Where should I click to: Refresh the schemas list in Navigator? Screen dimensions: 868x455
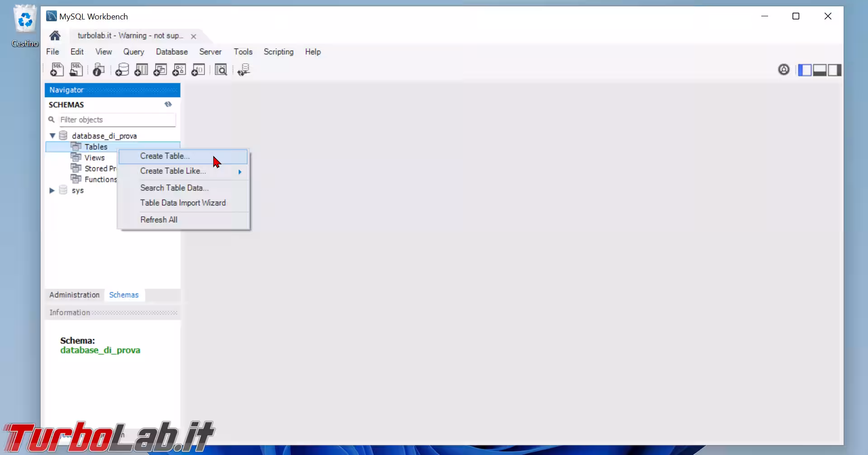click(168, 104)
